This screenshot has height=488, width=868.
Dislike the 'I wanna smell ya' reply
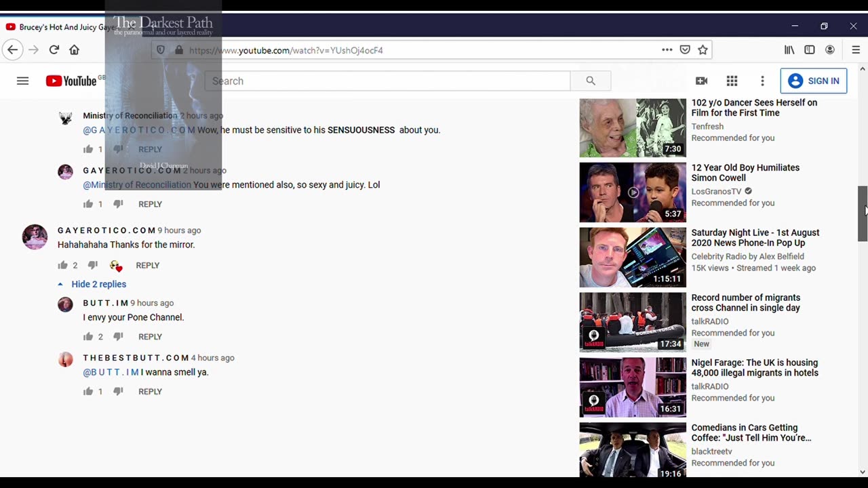[118, 392]
